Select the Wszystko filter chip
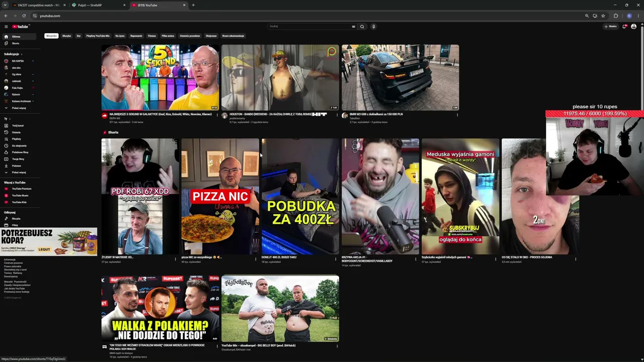The height and width of the screenshot is (362, 644). tap(51, 36)
